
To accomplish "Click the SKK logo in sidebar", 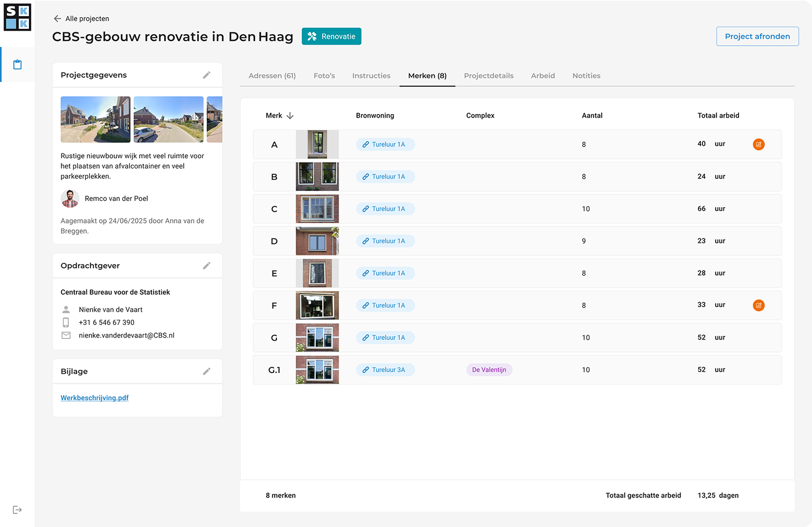I will tap(17, 17).
